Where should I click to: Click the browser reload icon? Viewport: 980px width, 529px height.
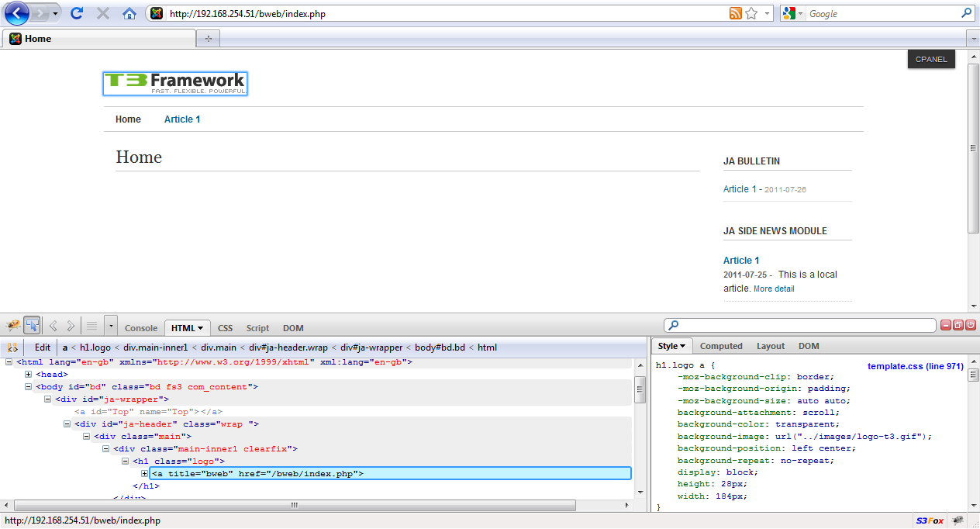click(77, 13)
